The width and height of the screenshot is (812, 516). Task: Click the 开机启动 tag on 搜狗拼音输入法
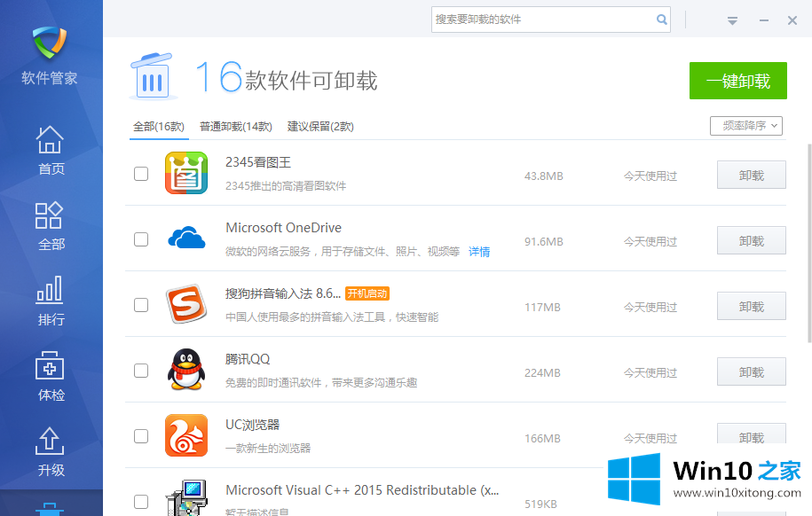pyautogui.click(x=367, y=293)
